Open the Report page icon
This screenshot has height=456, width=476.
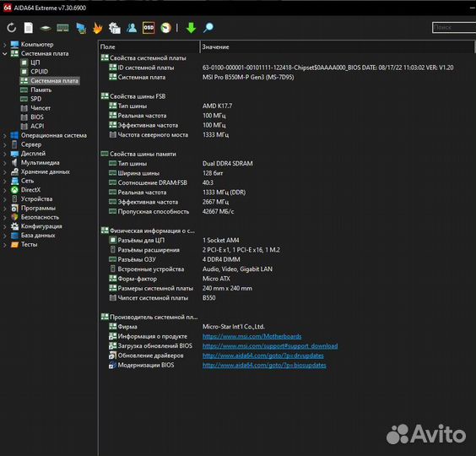pyautogui.click(x=29, y=28)
